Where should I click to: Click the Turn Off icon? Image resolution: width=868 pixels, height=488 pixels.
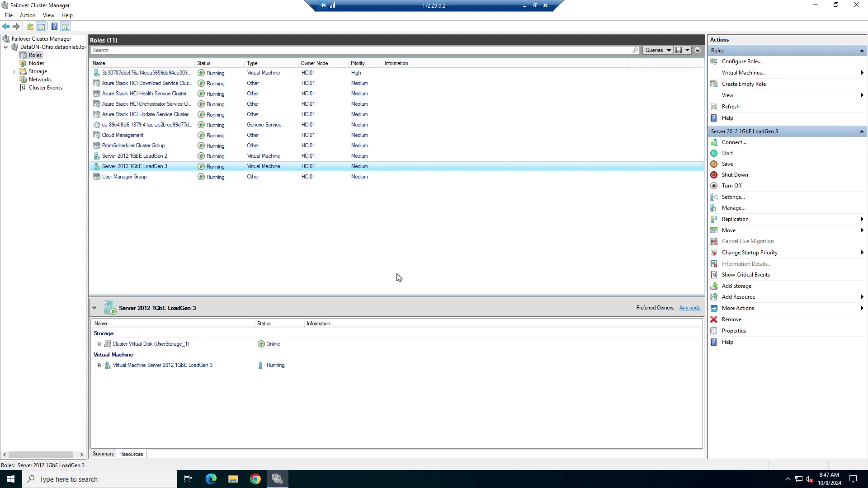714,186
